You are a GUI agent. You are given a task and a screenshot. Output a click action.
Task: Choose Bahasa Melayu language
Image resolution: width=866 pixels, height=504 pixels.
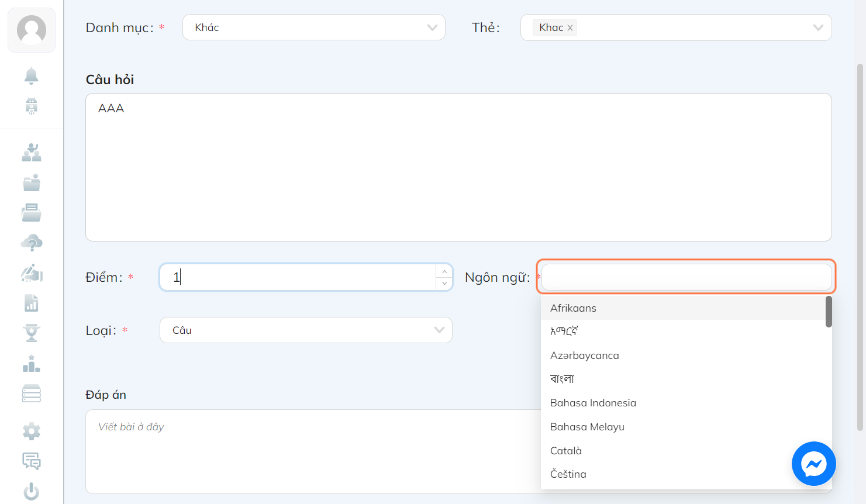(683, 427)
